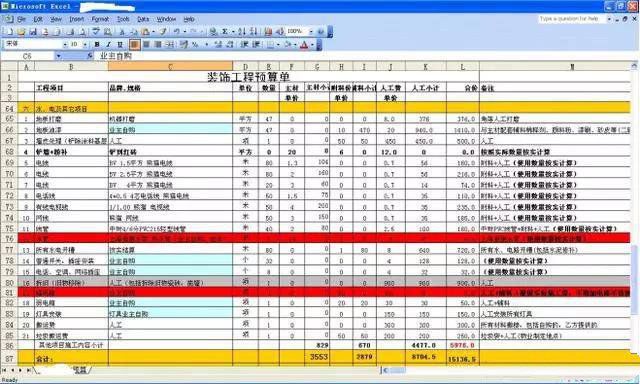
Task: Sort Ascending using the A-Z icon
Action: point(242,31)
